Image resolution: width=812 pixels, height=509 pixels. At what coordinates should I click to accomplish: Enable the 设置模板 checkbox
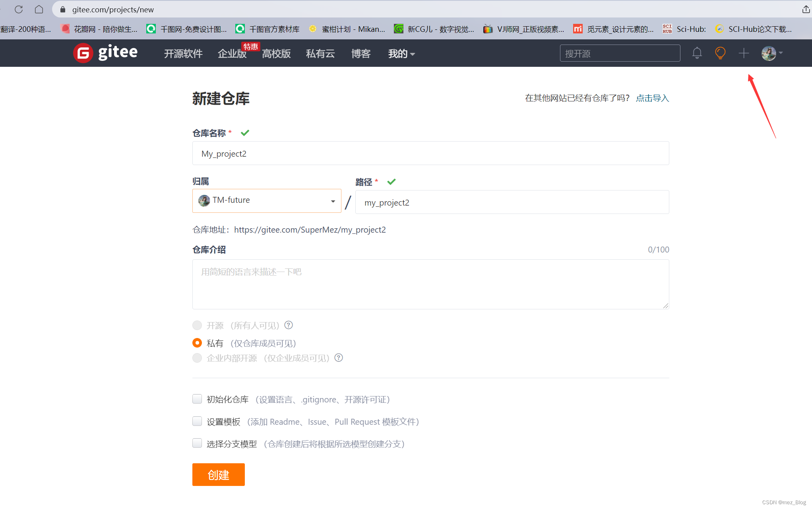pos(197,421)
